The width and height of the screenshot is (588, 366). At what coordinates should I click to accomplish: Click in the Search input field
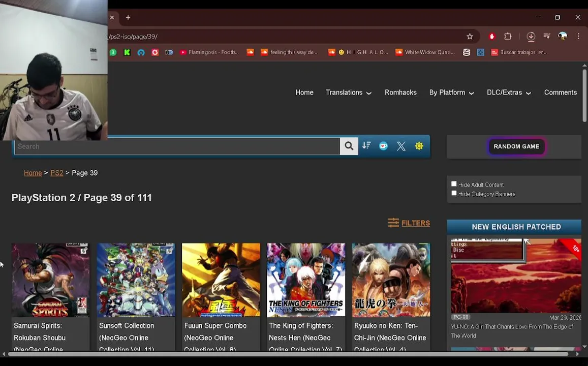point(177,146)
